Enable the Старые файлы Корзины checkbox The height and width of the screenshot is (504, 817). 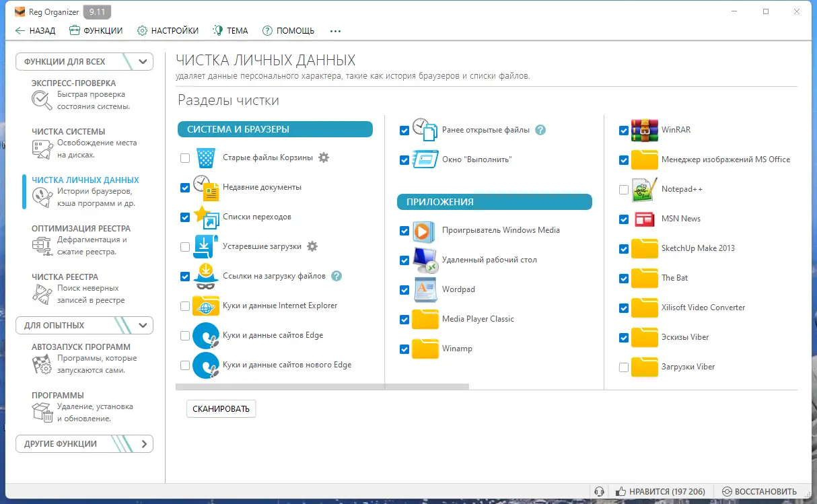pos(185,158)
